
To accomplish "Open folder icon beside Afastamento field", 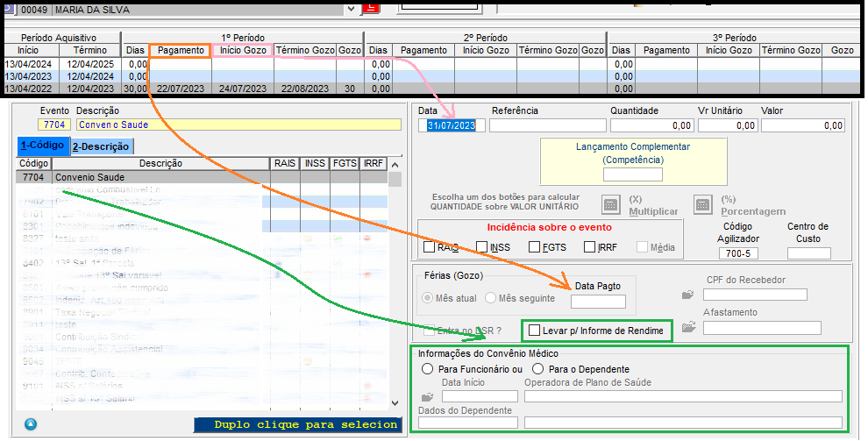I will tap(688, 328).
